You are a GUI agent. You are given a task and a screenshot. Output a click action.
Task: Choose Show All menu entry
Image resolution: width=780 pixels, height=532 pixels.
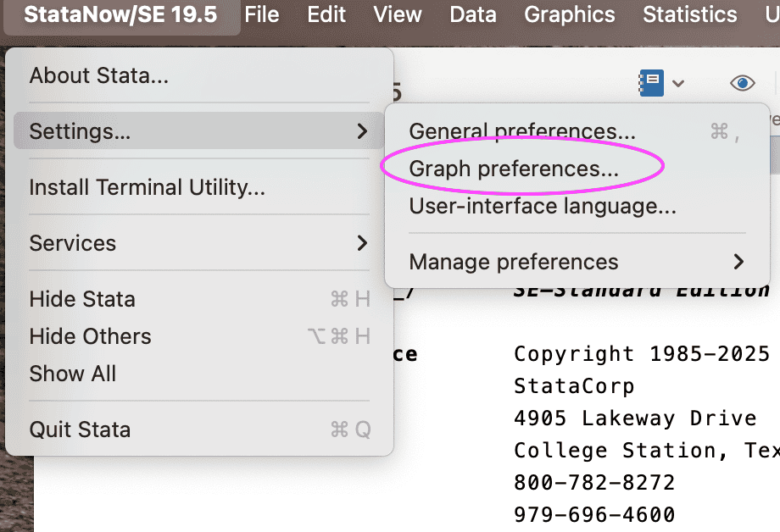coord(73,374)
